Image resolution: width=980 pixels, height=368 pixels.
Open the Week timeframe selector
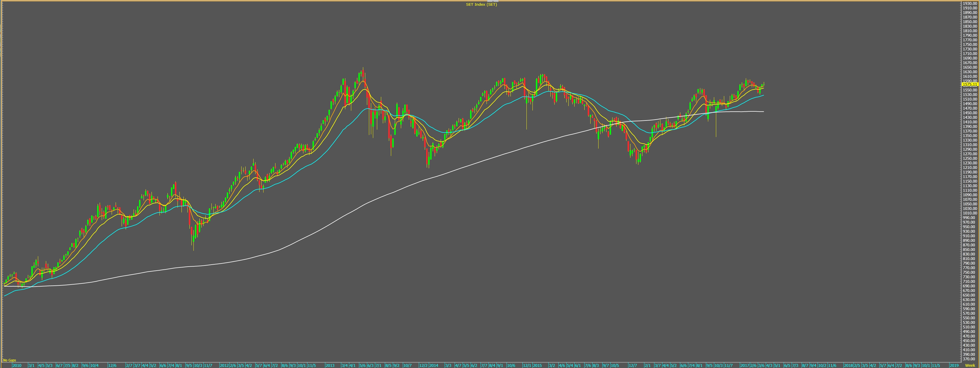click(970, 365)
